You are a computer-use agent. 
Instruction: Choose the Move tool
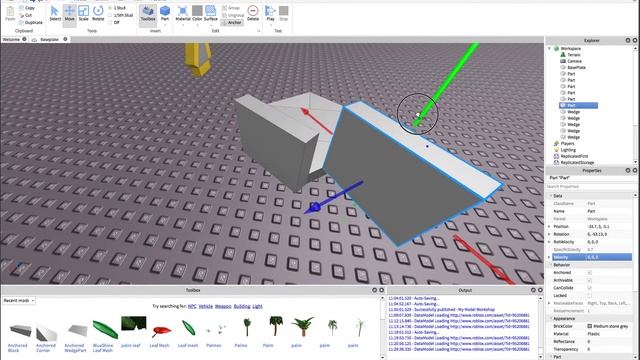69,13
